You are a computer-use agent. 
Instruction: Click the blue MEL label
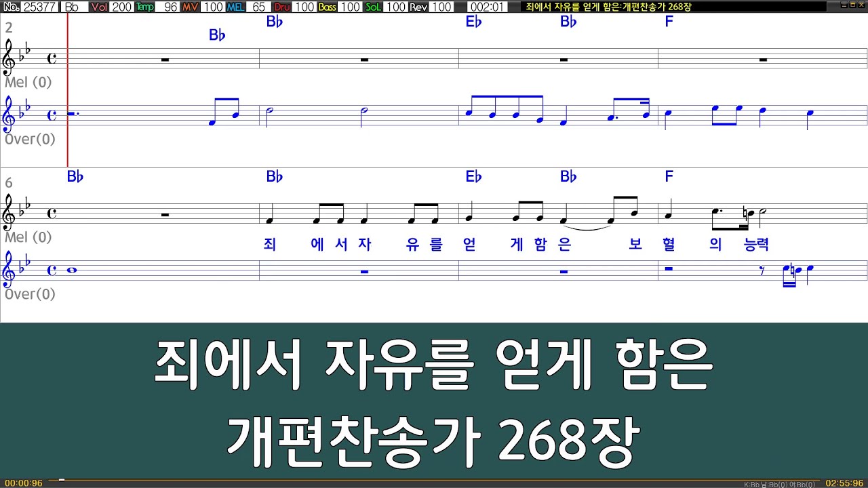(x=236, y=7)
